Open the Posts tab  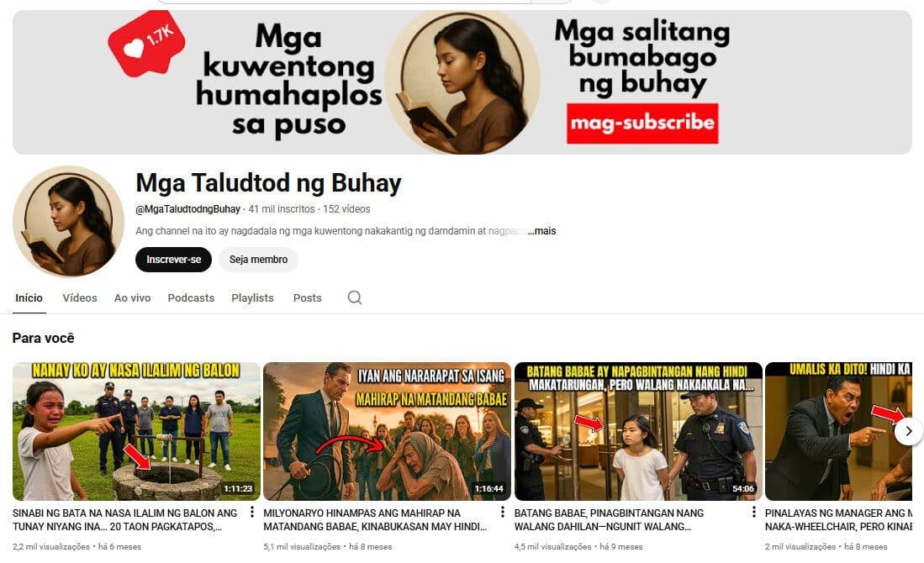(x=308, y=298)
